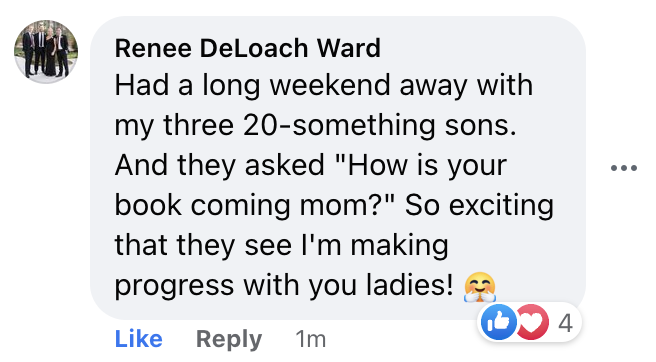Click the reactions summary pill
This screenshot has height=362, width=656.
coord(530,322)
